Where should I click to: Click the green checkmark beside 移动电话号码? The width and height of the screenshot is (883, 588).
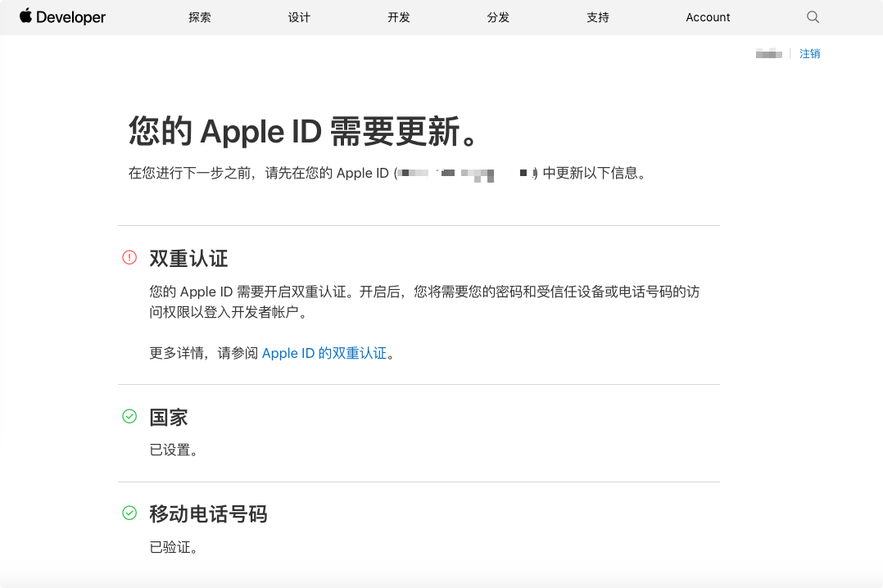click(129, 513)
